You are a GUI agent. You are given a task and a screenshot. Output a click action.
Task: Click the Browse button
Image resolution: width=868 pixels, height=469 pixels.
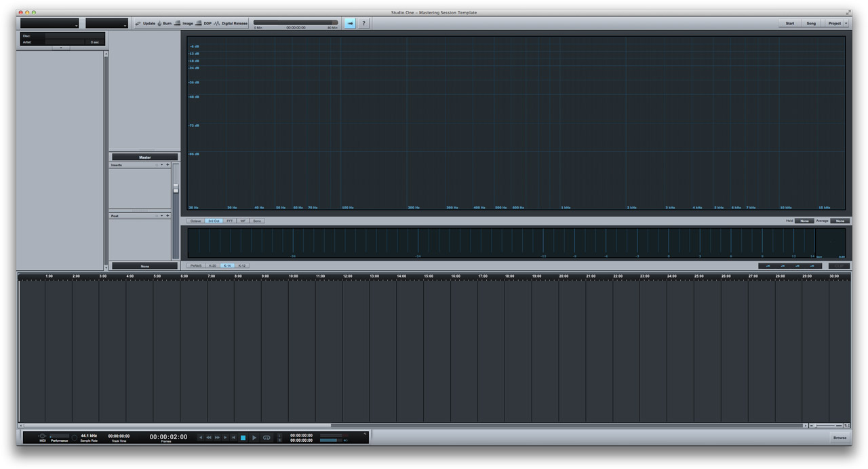[840, 438]
